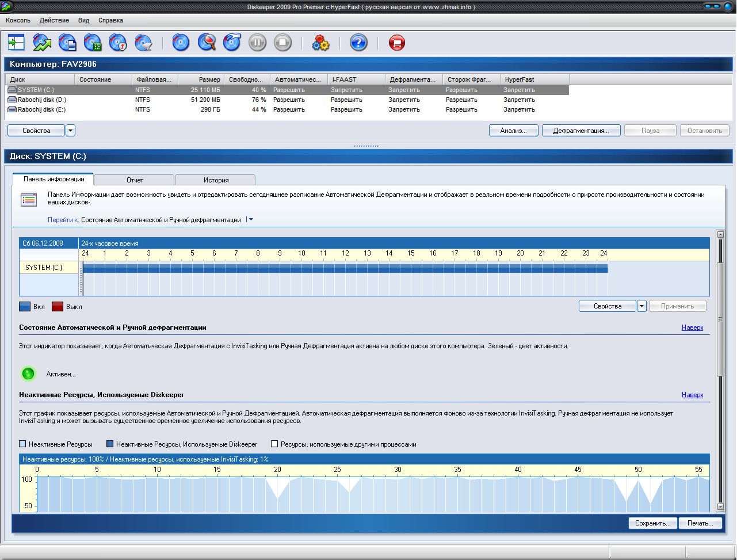Click the Дефрагментация... button
Image resolution: width=737 pixels, height=560 pixels.
point(581,131)
